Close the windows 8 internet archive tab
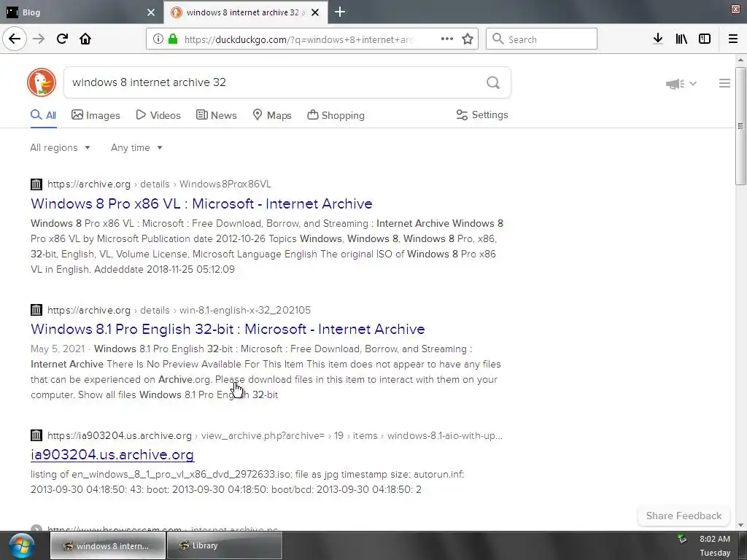Image resolution: width=747 pixels, height=560 pixels. coord(315,12)
